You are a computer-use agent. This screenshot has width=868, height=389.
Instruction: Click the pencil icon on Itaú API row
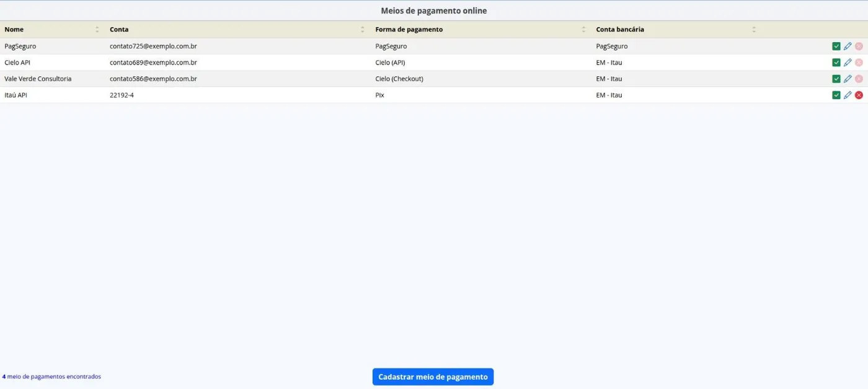pos(848,95)
